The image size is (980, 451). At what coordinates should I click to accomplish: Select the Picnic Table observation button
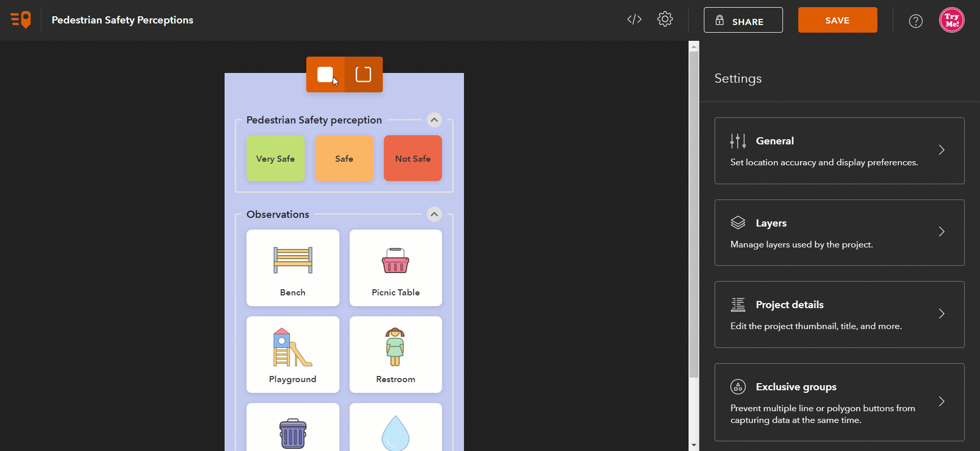tap(396, 268)
